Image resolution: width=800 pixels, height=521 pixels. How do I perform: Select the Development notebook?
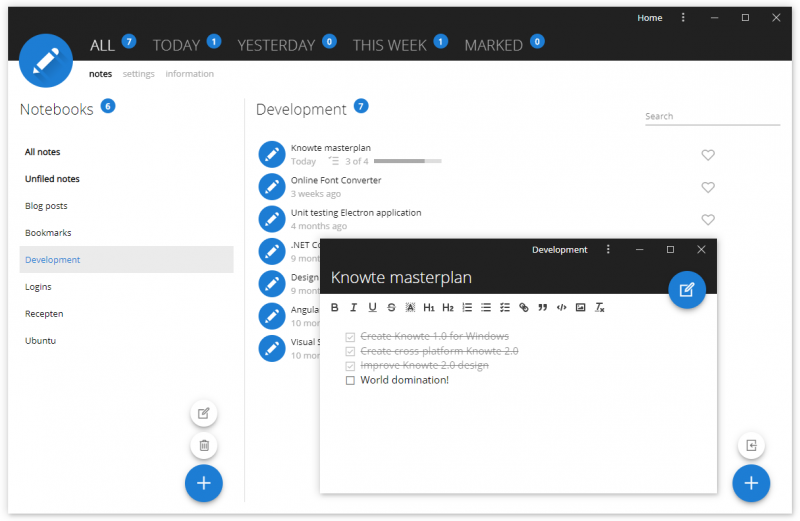click(x=127, y=260)
